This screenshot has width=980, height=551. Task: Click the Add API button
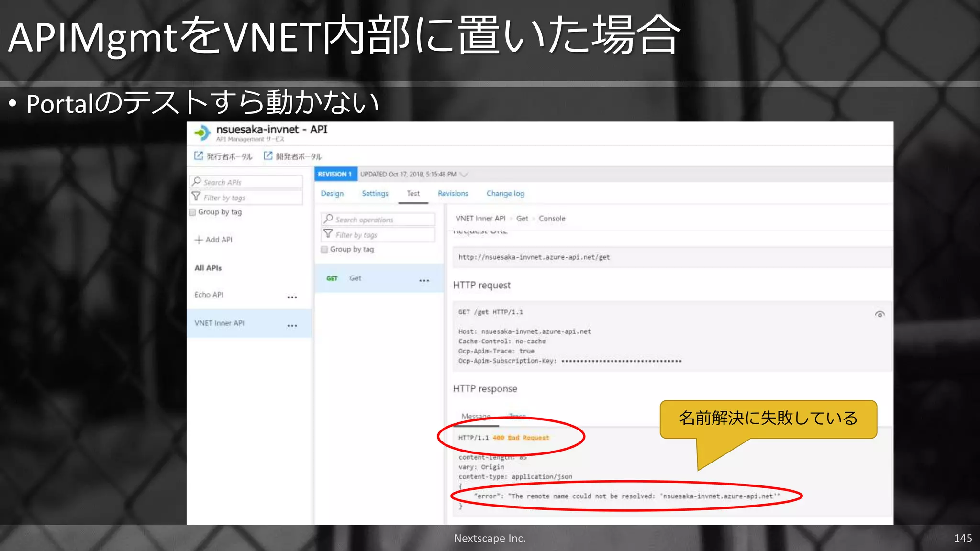tap(213, 240)
